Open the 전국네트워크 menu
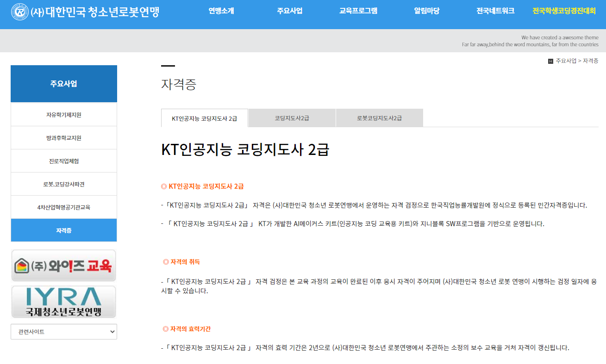606x364 pixels. (495, 11)
